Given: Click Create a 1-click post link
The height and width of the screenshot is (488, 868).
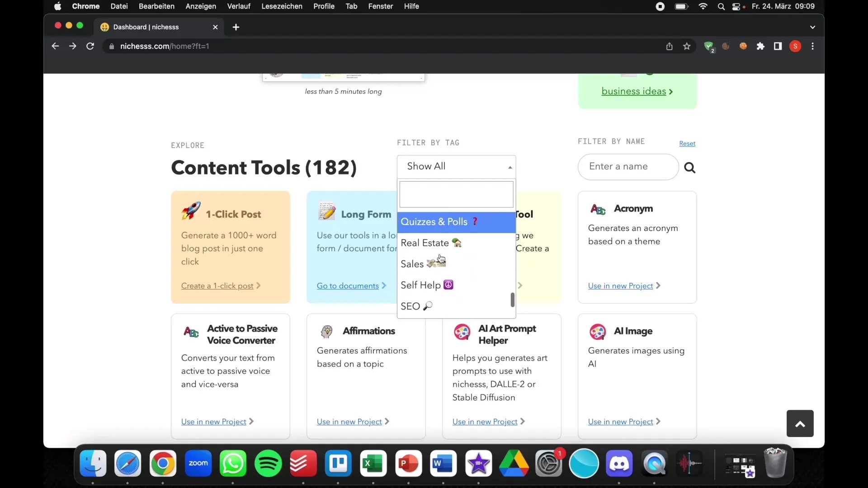Looking at the screenshot, I should pos(217,286).
